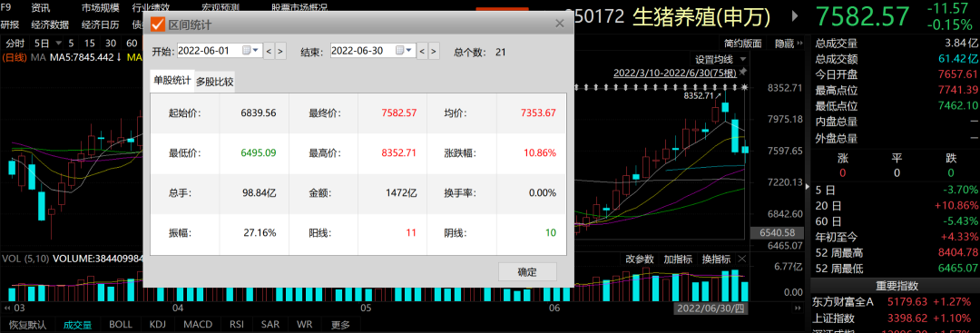Screen dimensions: 980x333
Task: Click 改参数 on the volume panel
Action: coord(640,260)
